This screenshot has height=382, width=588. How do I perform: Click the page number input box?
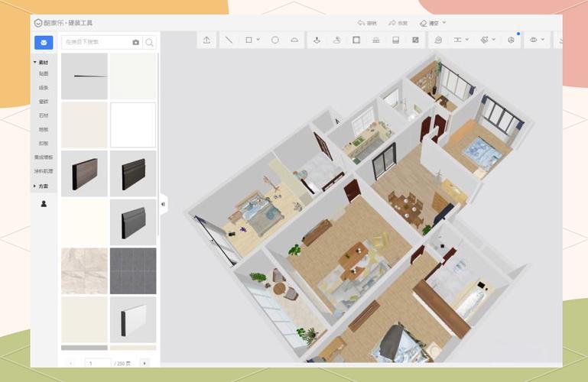click(98, 363)
